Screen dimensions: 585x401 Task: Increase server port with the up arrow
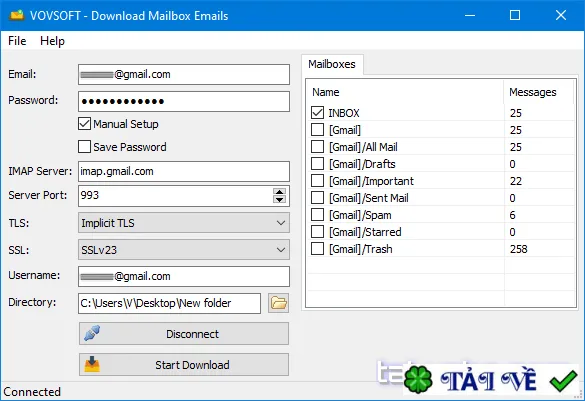[x=279, y=192]
